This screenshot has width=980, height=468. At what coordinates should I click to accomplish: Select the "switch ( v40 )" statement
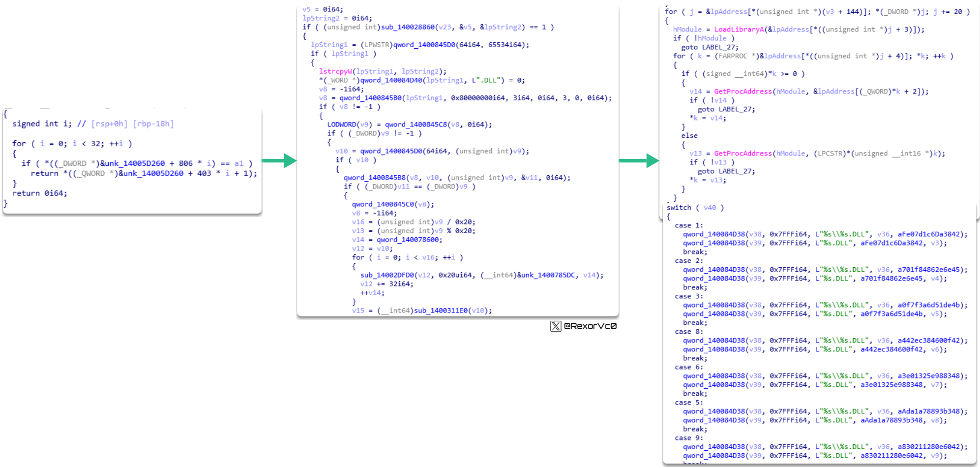tap(695, 208)
